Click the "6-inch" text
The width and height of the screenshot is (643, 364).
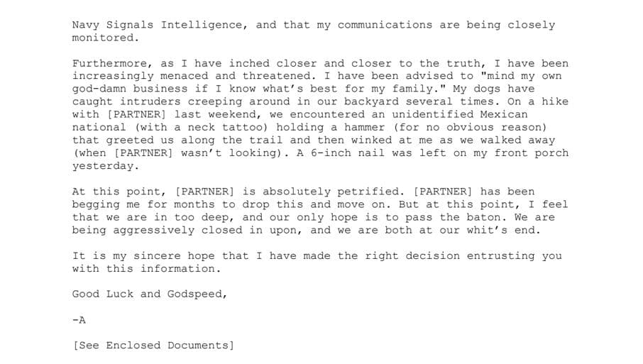point(331,153)
